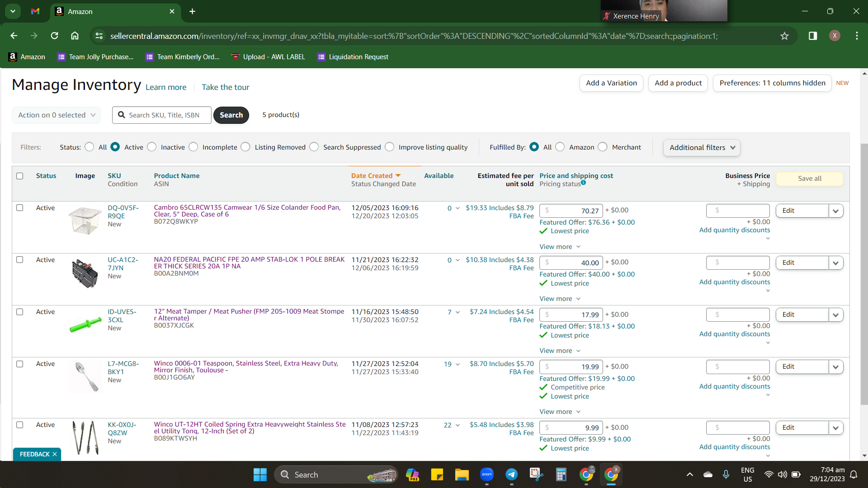The height and width of the screenshot is (488, 868).
Task: Open Preferences: 11 columns hidden
Action: pyautogui.click(x=772, y=83)
